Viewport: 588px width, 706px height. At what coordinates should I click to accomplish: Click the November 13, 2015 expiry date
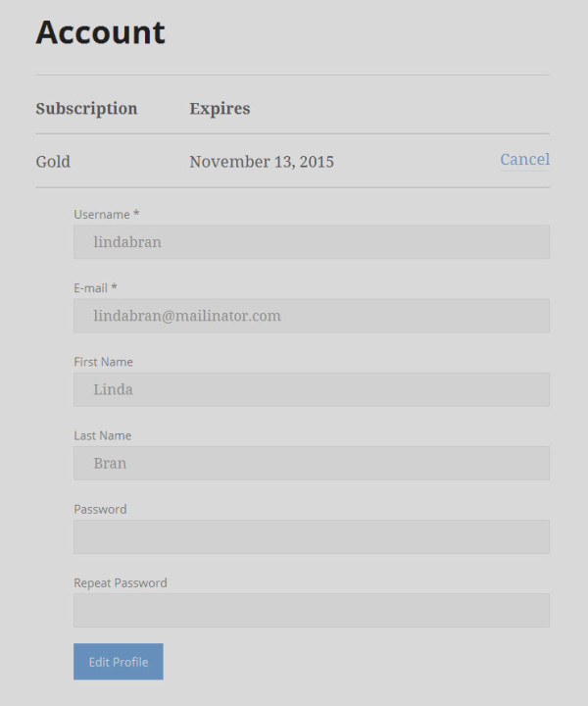tap(262, 162)
